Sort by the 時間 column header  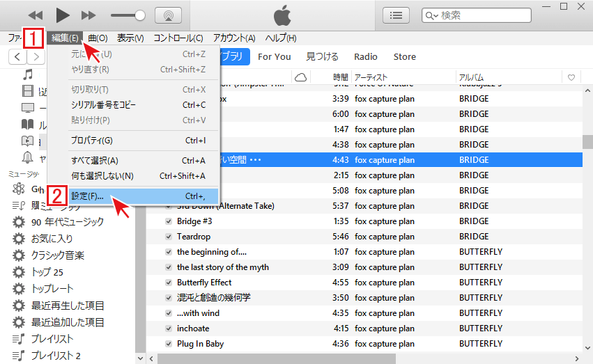tap(340, 77)
